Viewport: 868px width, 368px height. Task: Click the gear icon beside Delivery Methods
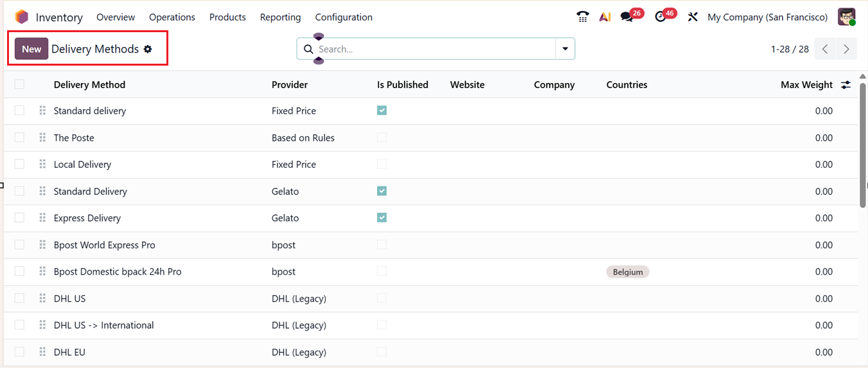[148, 49]
